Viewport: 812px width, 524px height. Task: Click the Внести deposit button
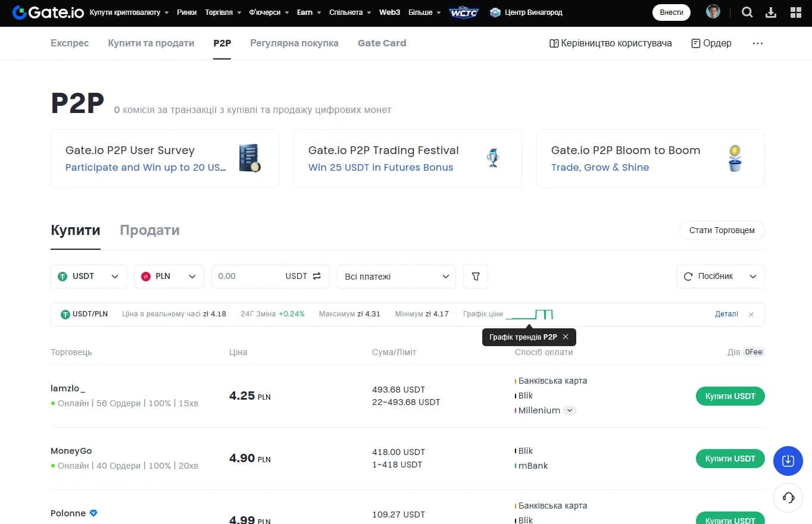[672, 12]
